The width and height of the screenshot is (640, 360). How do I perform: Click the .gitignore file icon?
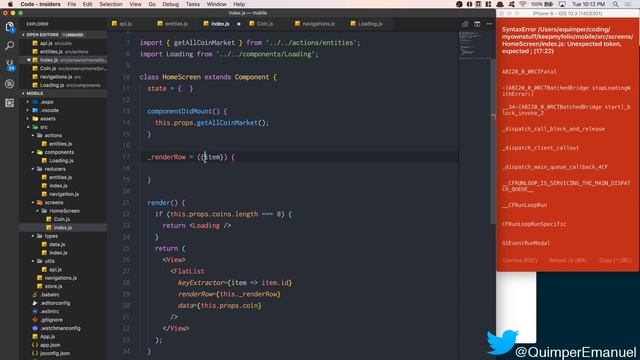[35, 320]
